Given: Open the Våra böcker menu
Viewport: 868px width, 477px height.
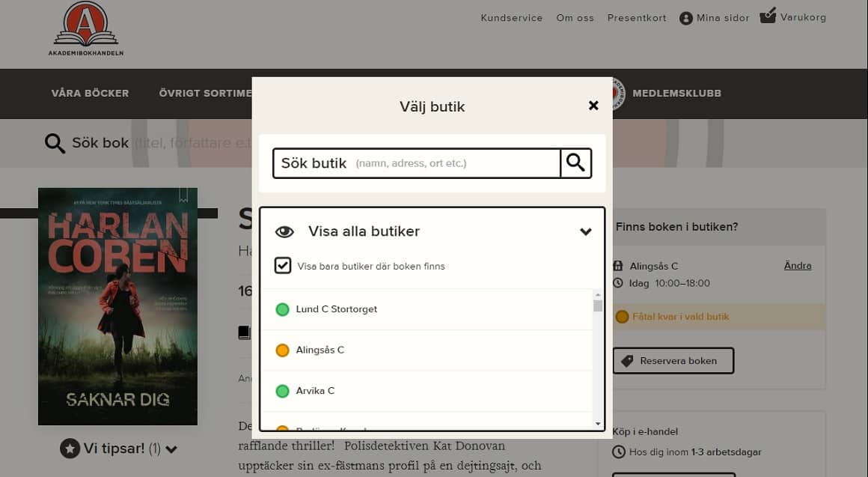Looking at the screenshot, I should click(91, 93).
